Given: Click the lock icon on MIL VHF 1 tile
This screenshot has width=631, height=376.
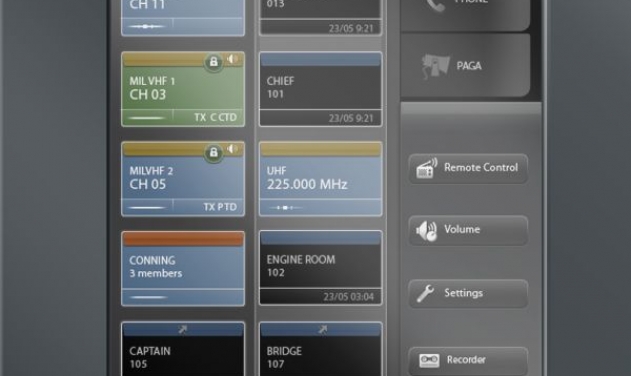Looking at the screenshot, I should 213,62.
